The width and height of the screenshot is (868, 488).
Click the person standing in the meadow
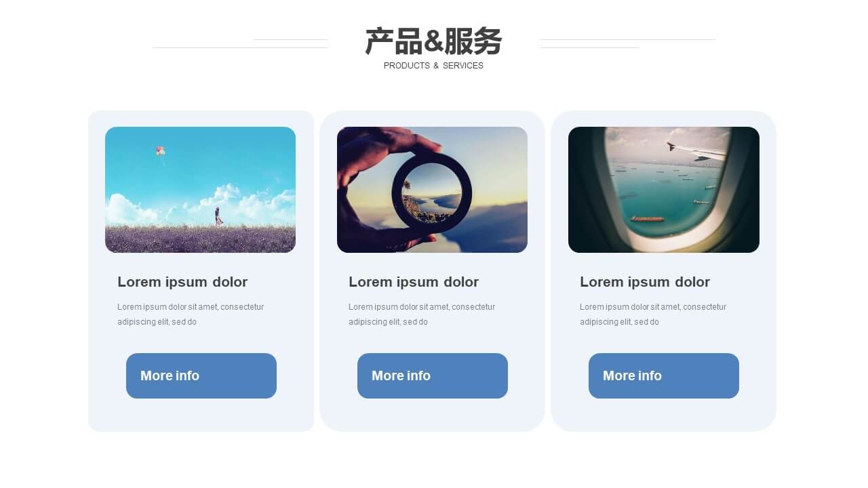point(218,217)
